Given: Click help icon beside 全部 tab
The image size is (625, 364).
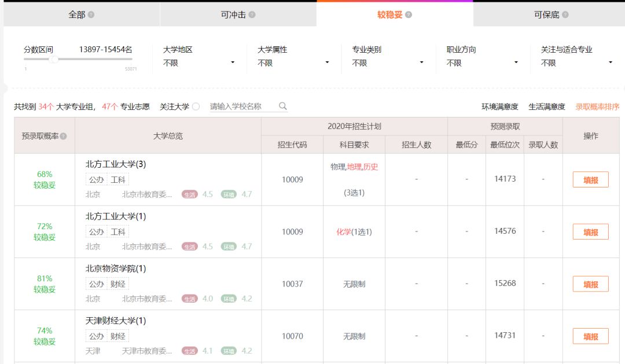Looking at the screenshot, I should click(91, 14).
